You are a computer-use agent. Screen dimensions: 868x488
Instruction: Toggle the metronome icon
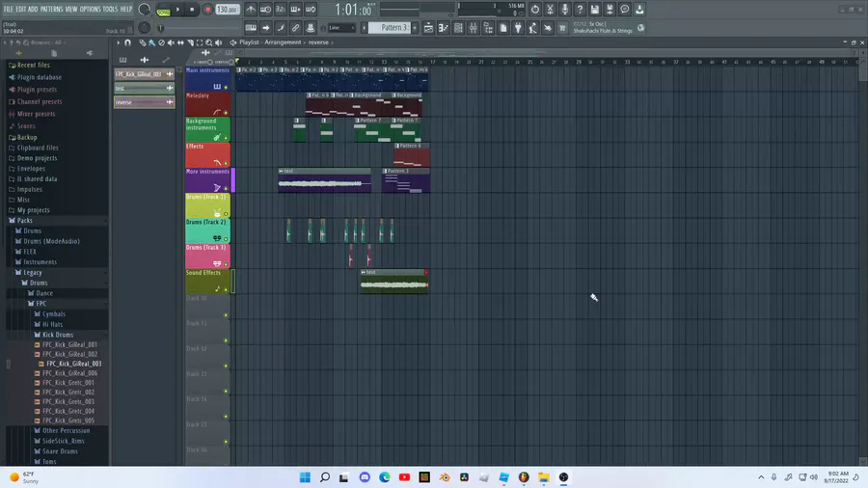(x=251, y=10)
